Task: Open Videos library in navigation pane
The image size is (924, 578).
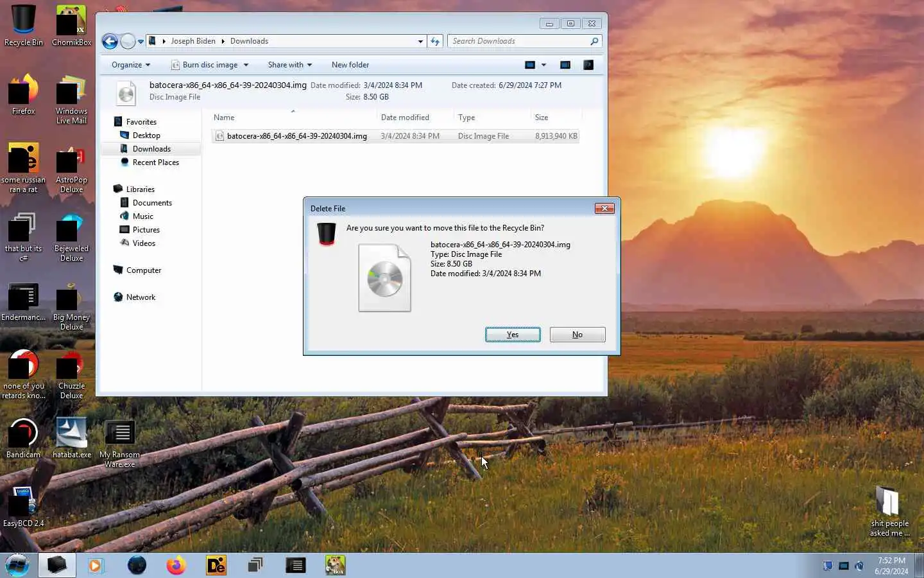Action: pos(144,243)
